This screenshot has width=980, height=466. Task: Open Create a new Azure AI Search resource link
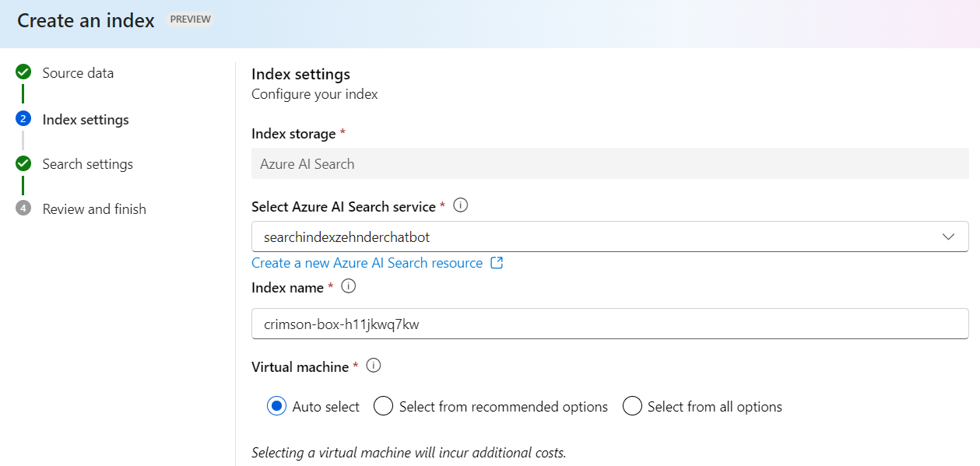coord(367,263)
